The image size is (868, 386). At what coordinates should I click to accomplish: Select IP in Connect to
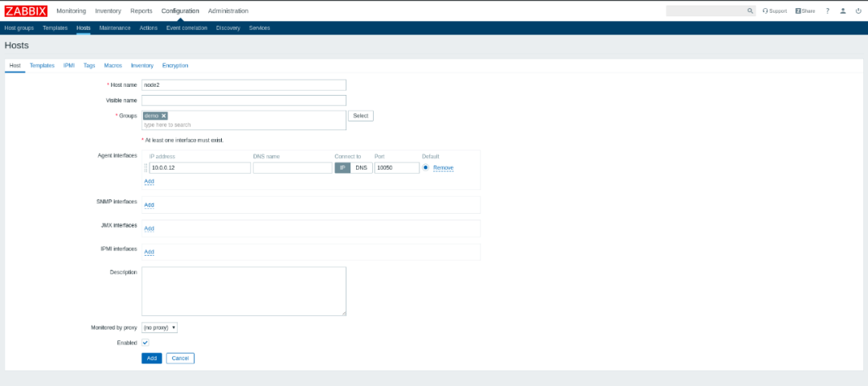[342, 168]
